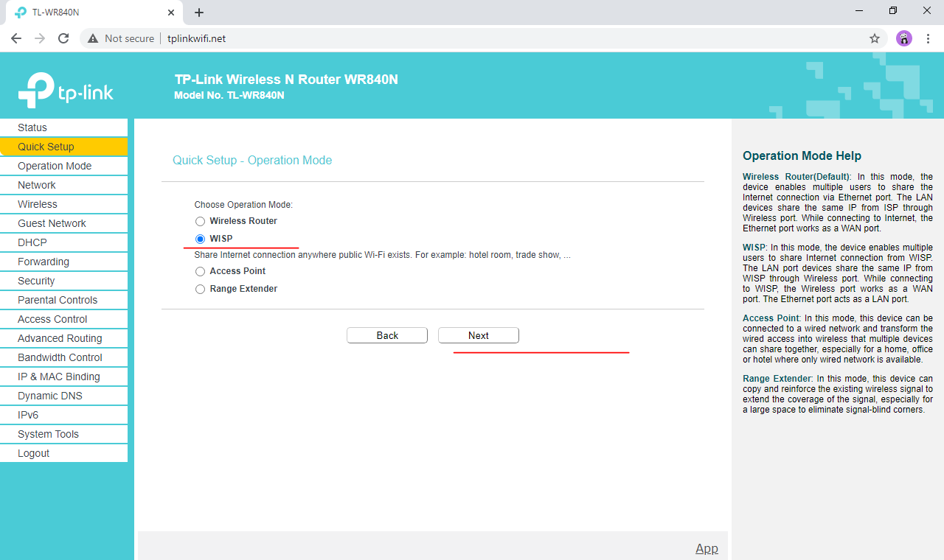Choose Access Point mode
Viewport: 944px width, 560px height.
[x=200, y=271]
